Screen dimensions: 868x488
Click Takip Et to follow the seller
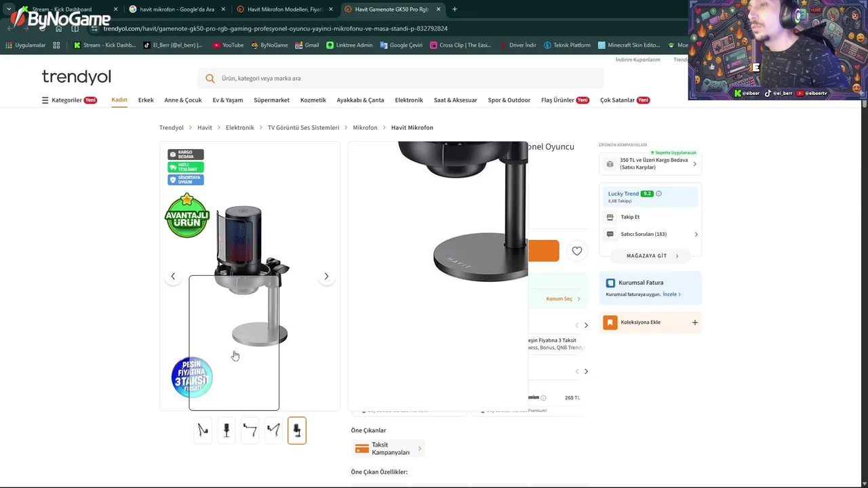point(630,217)
